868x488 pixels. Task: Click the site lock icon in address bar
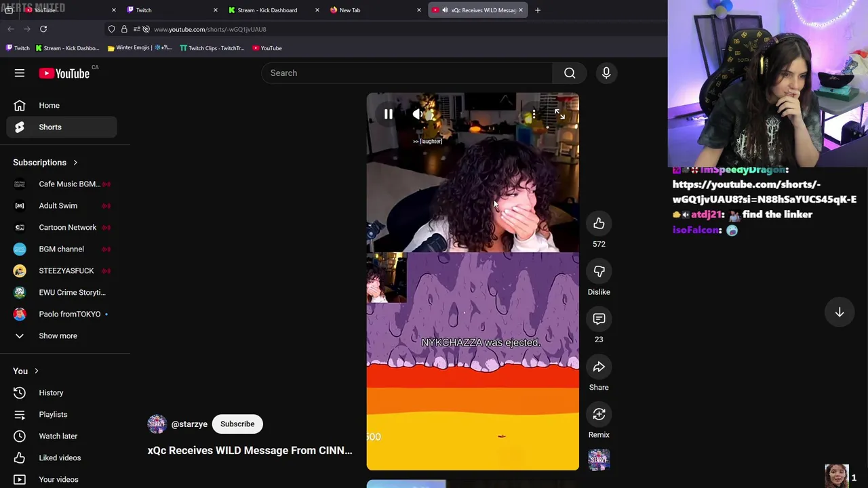pyautogui.click(x=124, y=29)
